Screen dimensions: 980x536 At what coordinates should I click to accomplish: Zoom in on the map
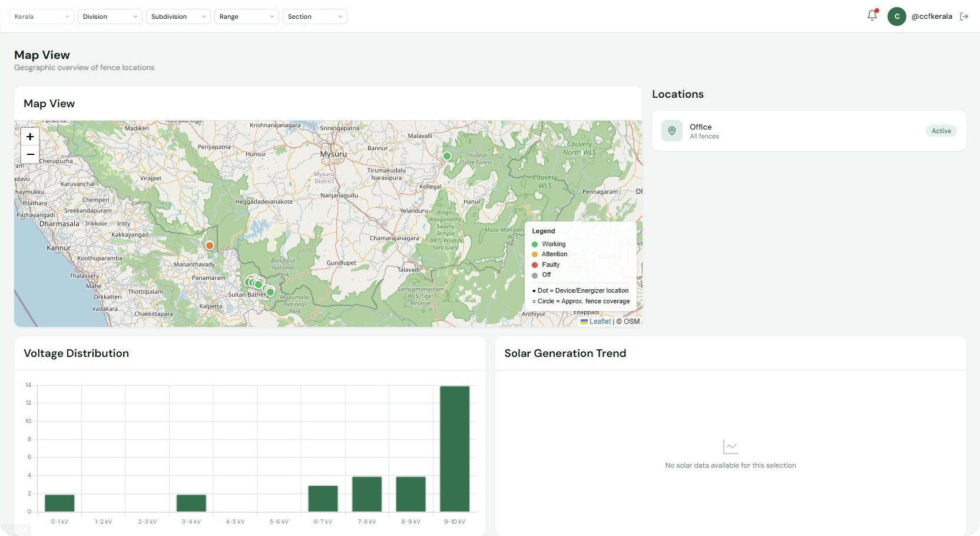click(30, 137)
